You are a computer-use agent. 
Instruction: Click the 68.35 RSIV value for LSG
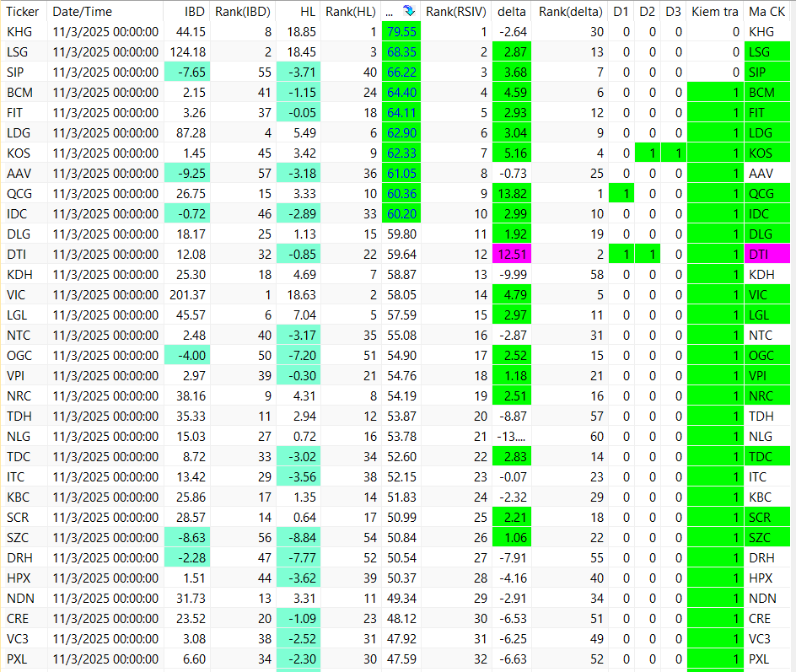coord(401,52)
